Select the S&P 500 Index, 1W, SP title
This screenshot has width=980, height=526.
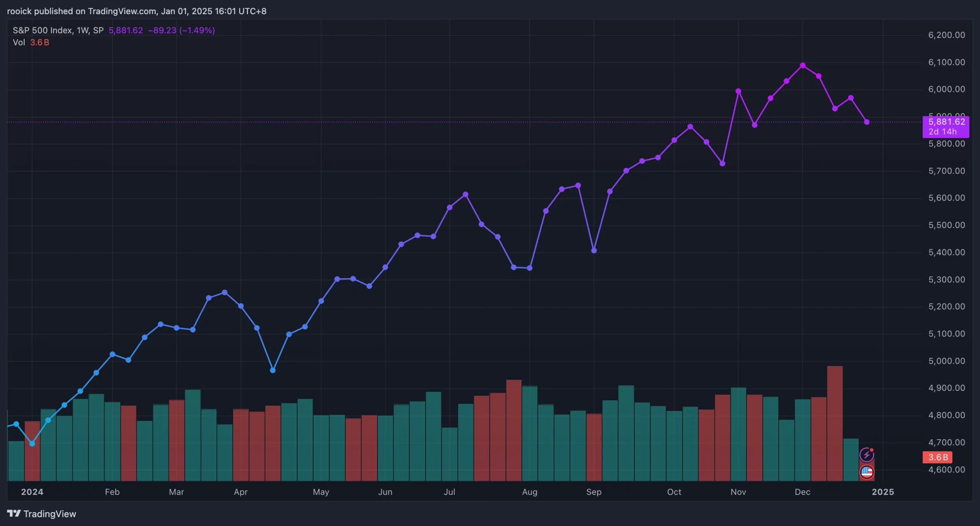(x=58, y=30)
